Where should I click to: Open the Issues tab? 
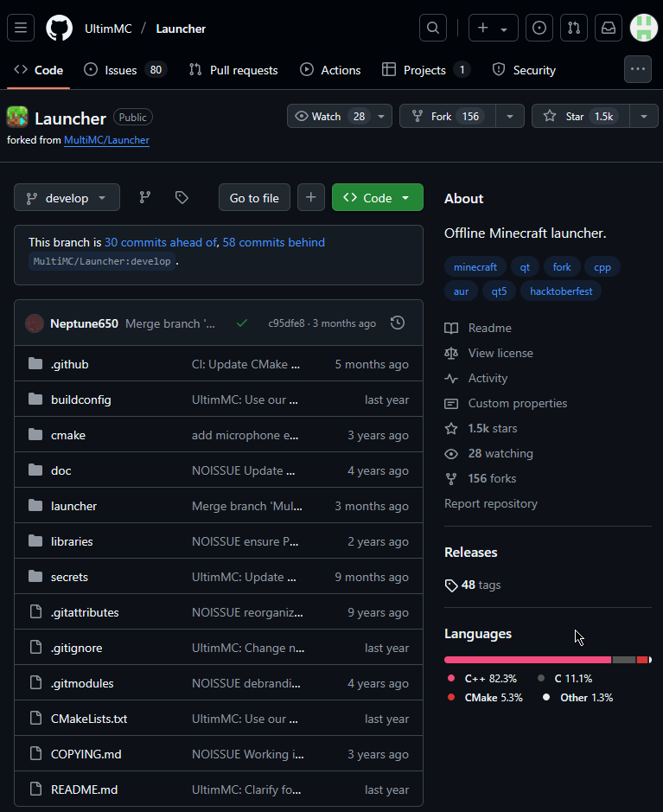[125, 70]
